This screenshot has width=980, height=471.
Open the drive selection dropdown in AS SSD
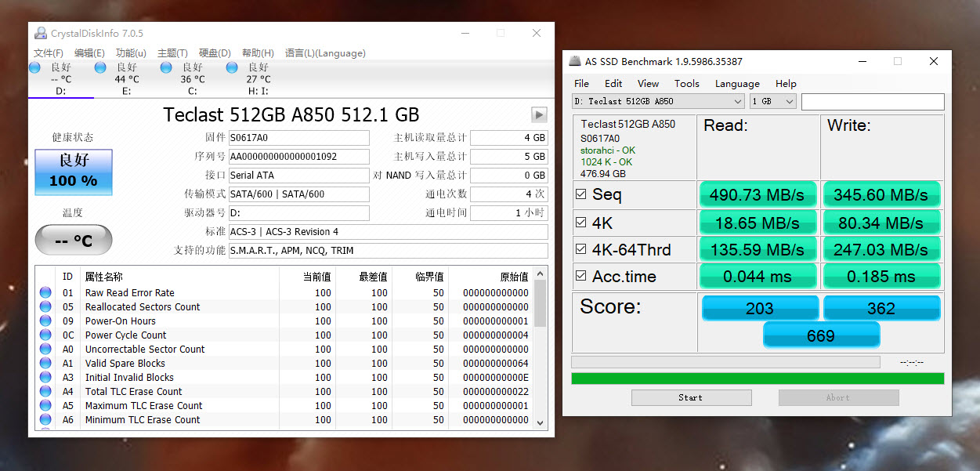[658, 101]
